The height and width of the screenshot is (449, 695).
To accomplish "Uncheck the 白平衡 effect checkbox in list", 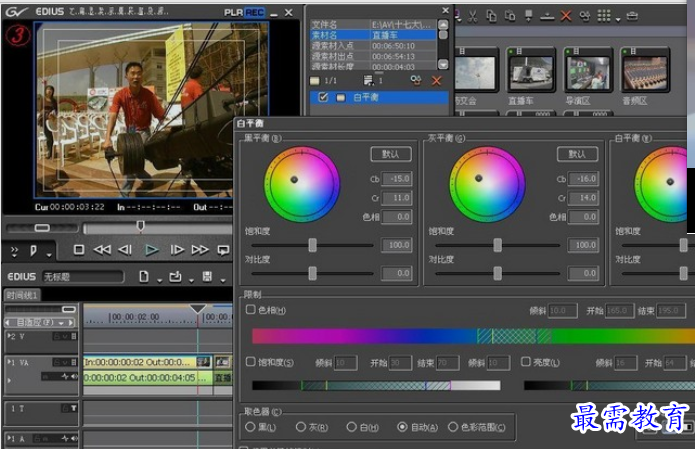I will pyautogui.click(x=322, y=98).
